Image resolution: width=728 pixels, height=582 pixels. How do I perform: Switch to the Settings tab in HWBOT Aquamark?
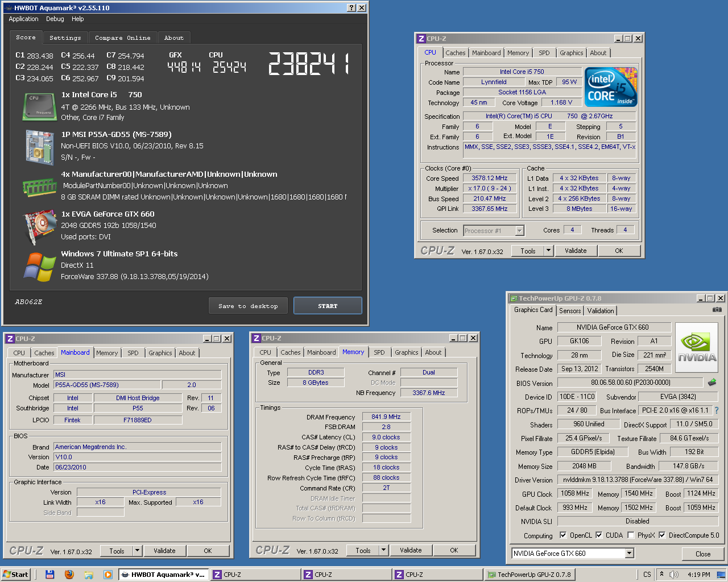click(x=65, y=38)
